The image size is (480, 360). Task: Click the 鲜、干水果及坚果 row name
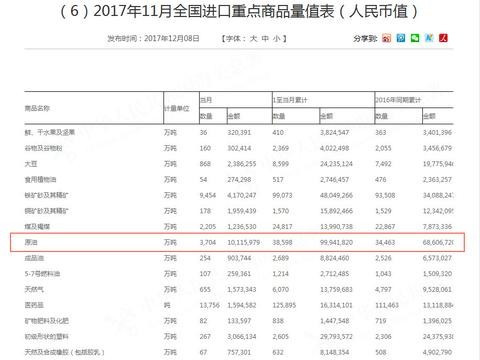coord(50,133)
